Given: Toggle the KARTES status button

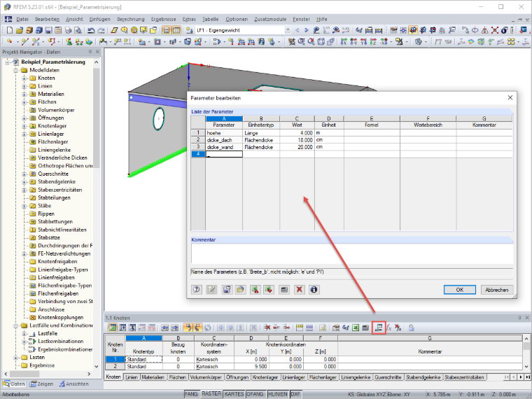Looking at the screenshot, I should [x=234, y=394].
